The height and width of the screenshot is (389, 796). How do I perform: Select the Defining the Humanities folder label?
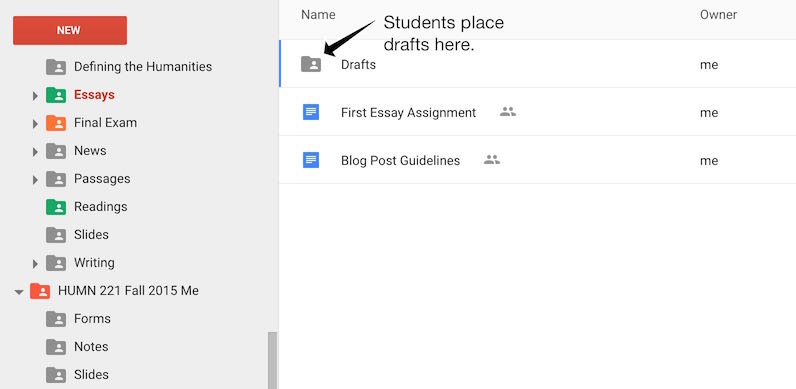point(143,67)
